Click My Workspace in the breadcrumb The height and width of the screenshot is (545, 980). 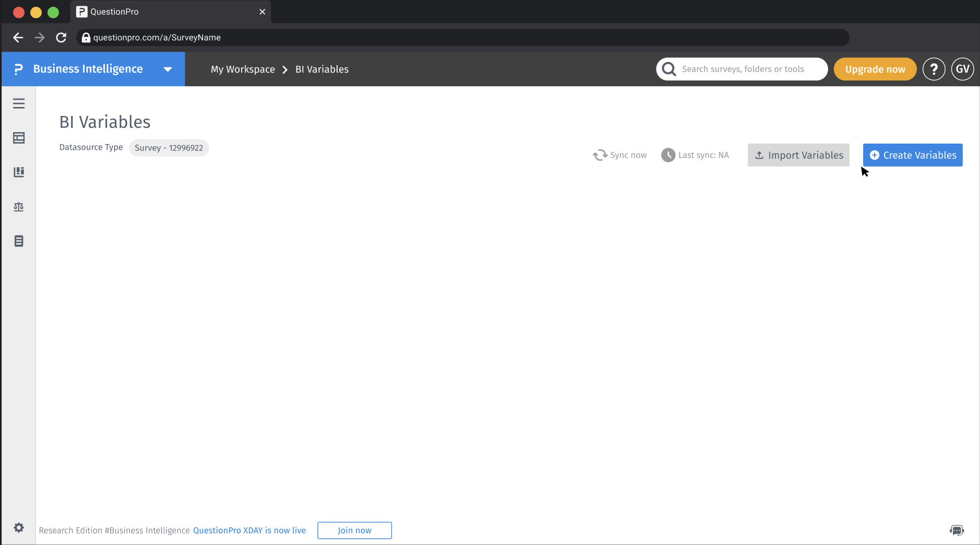[243, 69]
